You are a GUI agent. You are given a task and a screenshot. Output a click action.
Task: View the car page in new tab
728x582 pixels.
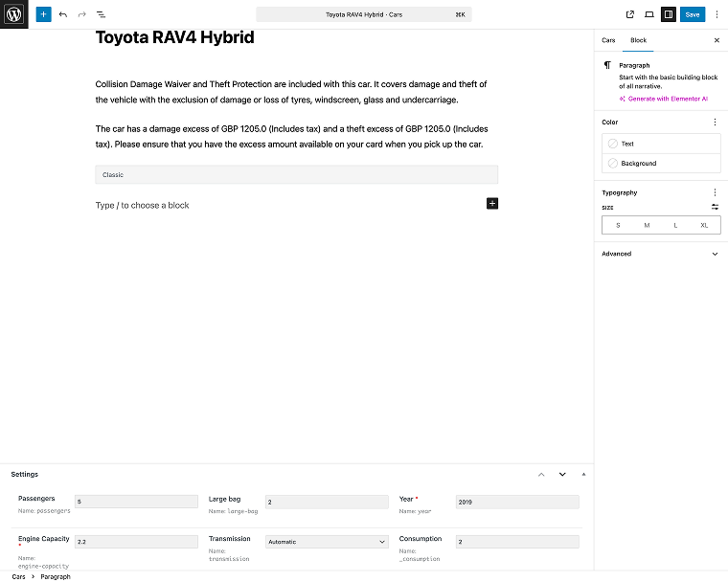pos(630,14)
